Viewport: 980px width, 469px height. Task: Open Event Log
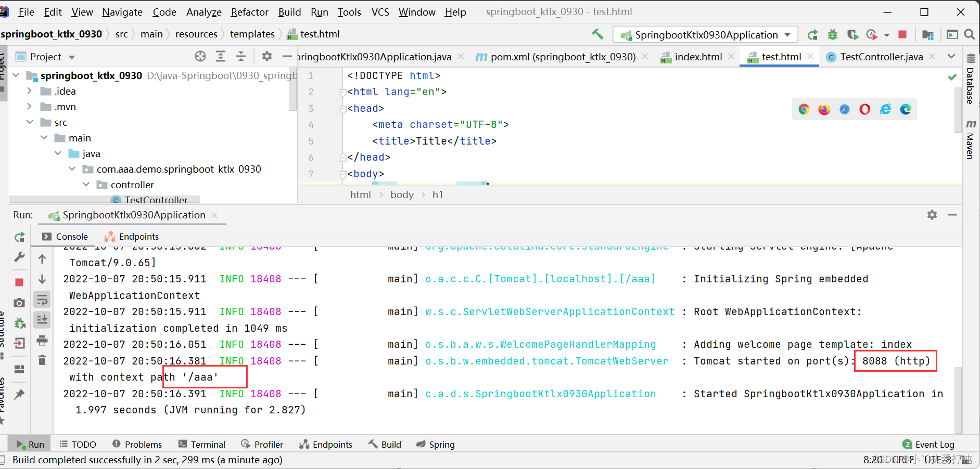tap(928, 445)
